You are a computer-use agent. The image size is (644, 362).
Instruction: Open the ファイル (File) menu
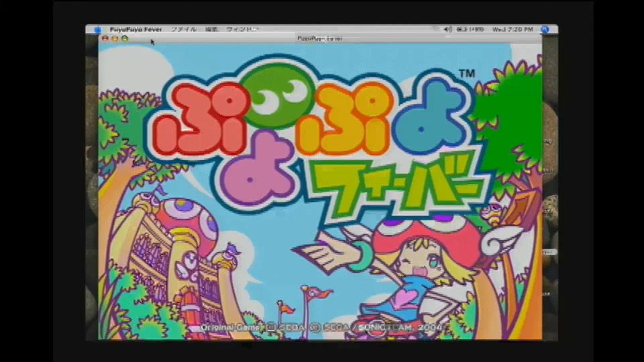point(184,29)
